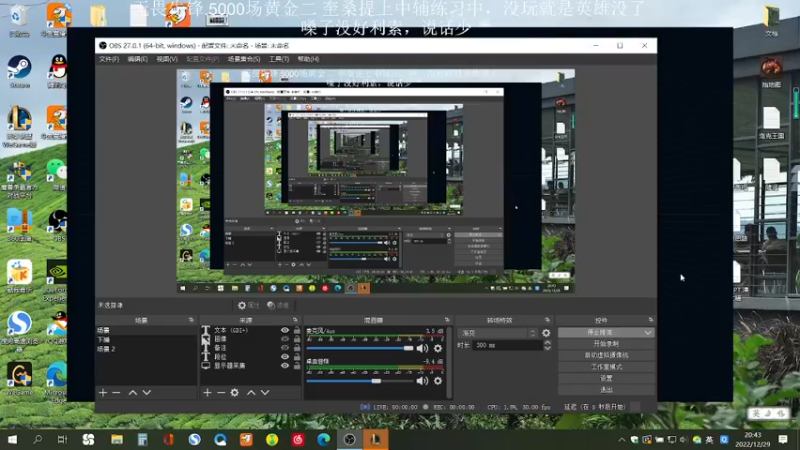800x450 pixels.
Task: Open the 场景集合(S) menu
Action: click(x=244, y=59)
